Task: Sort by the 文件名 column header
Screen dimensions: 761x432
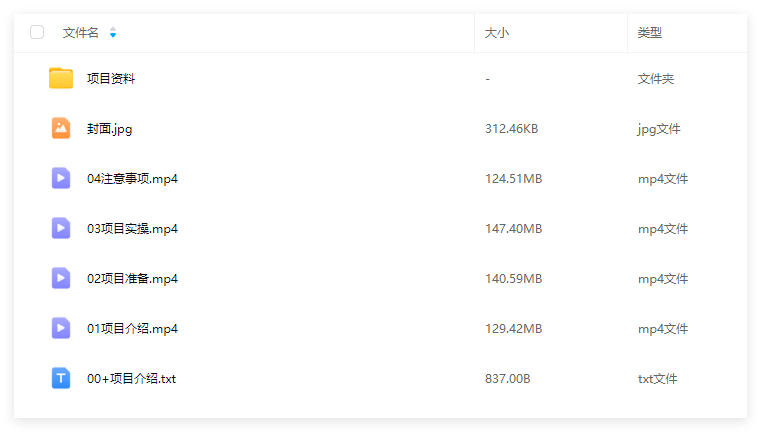Action: (81, 33)
